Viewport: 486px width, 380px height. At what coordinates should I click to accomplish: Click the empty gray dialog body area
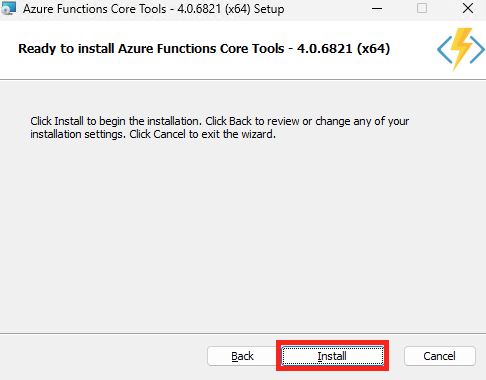point(243,233)
